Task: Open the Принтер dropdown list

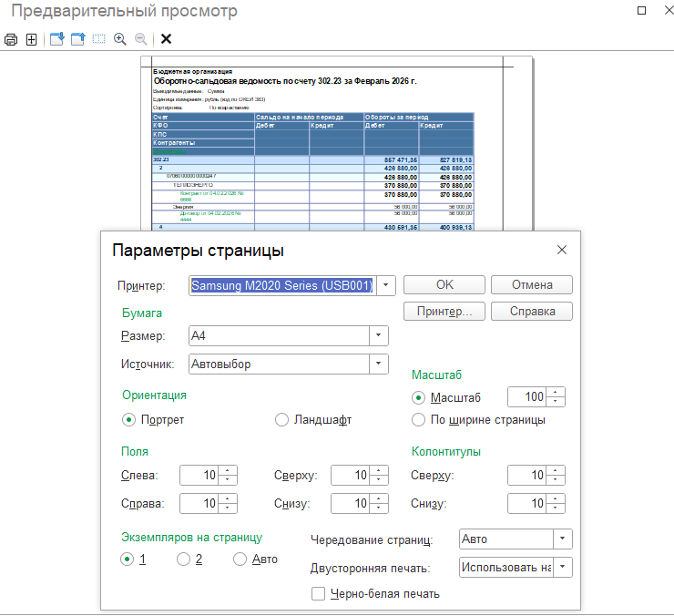Action: point(386,285)
